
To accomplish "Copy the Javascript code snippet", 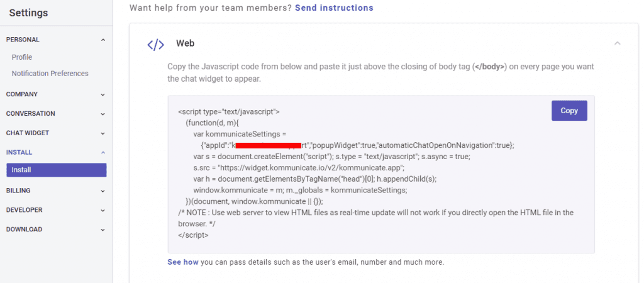I will (569, 111).
